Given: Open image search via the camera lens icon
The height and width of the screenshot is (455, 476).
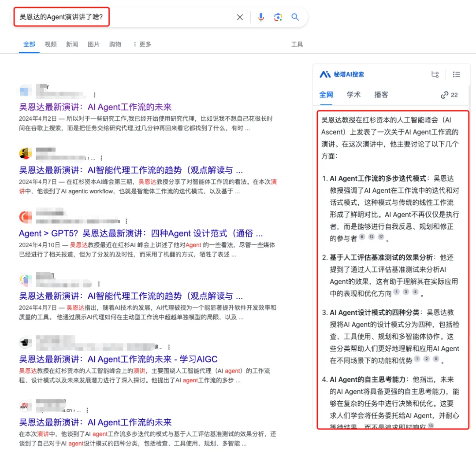Looking at the screenshot, I should (x=278, y=17).
